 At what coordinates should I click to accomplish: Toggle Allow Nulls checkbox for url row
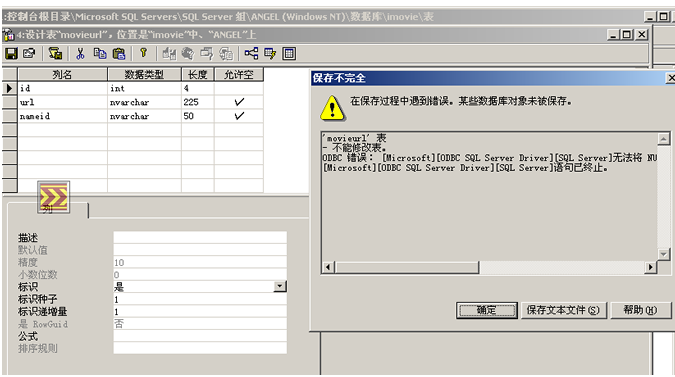pos(239,102)
